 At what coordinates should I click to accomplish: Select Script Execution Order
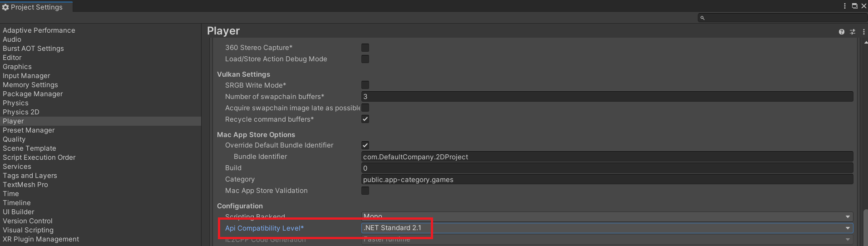click(39, 157)
